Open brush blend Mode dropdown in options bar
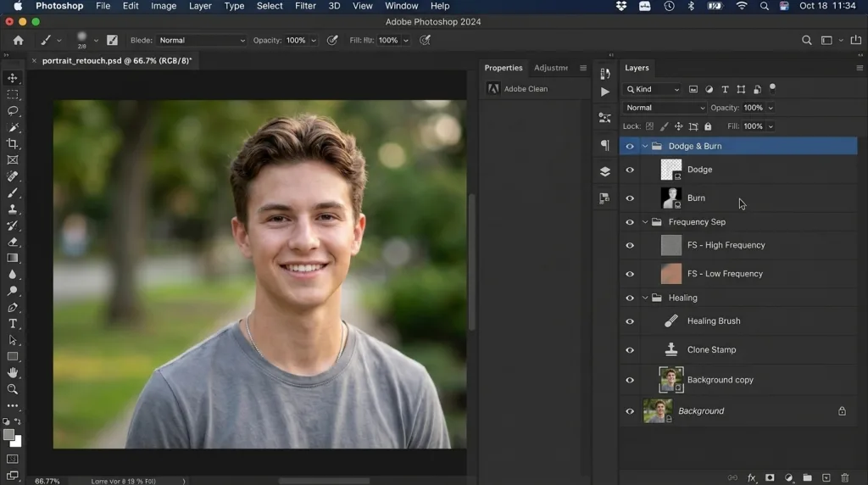868x485 pixels. point(202,41)
